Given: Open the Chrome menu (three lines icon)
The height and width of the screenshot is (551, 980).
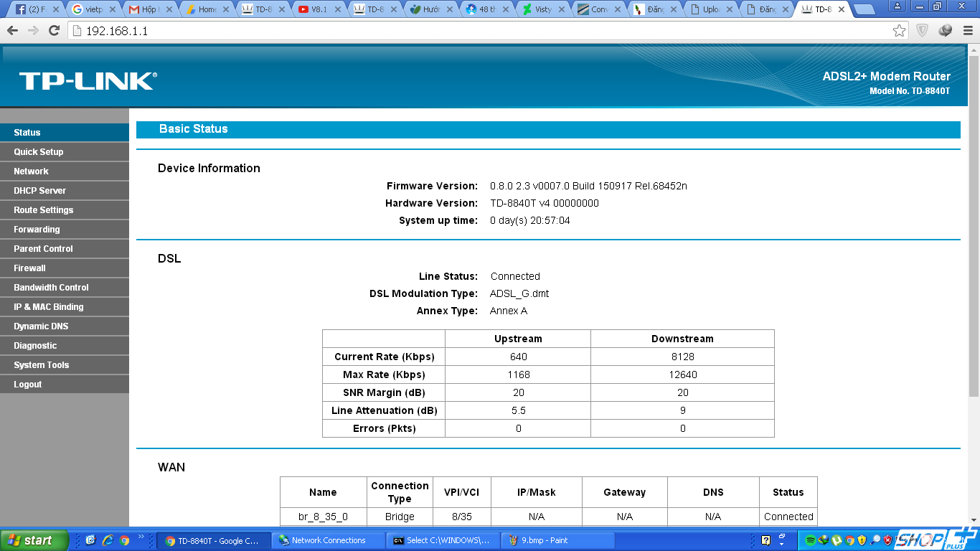Looking at the screenshot, I should (x=967, y=31).
